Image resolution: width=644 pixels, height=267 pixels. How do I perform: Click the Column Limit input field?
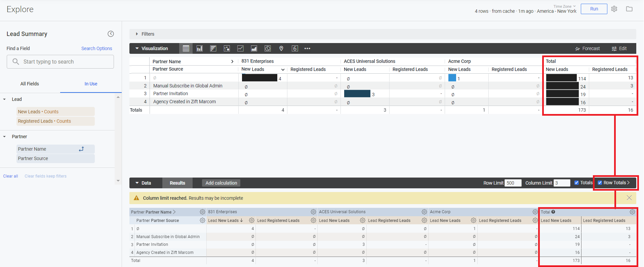coord(562,183)
